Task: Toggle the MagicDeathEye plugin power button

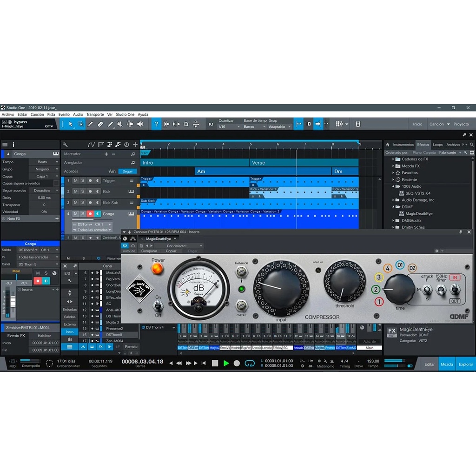Action: click(x=125, y=245)
